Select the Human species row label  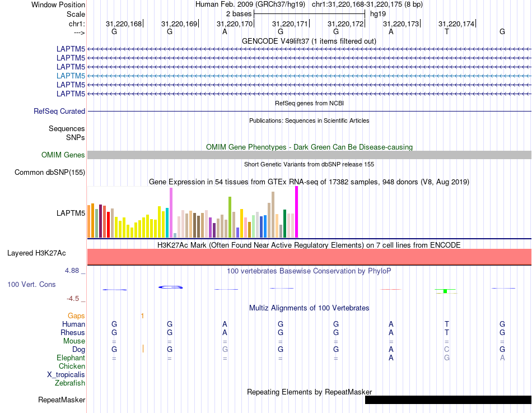point(73,324)
